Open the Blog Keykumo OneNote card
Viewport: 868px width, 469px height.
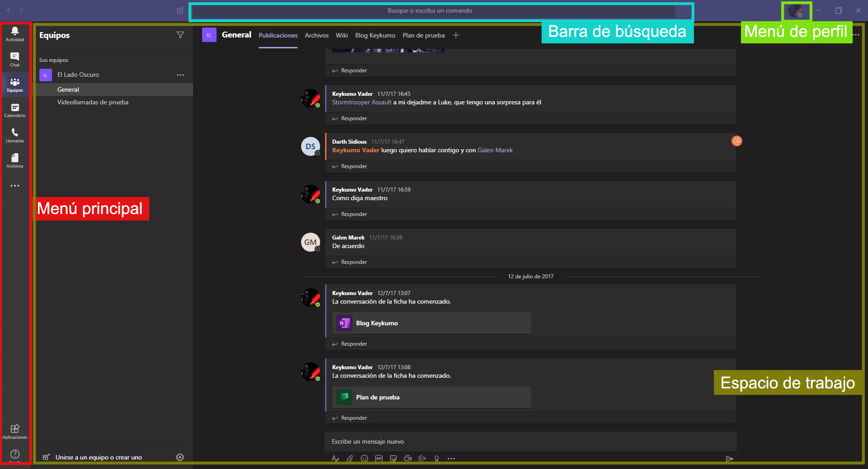coord(431,323)
